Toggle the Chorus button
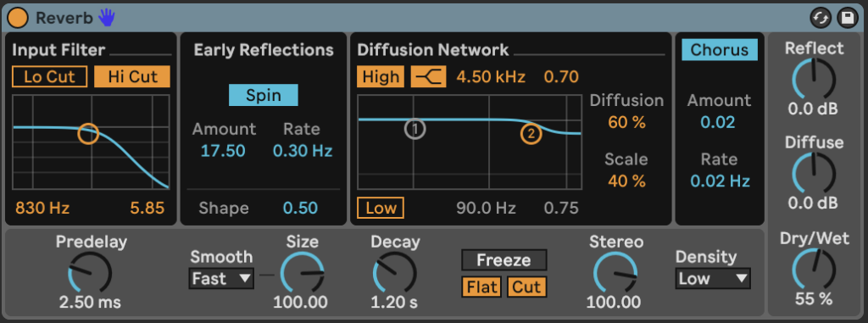The width and height of the screenshot is (868, 323). tap(720, 50)
